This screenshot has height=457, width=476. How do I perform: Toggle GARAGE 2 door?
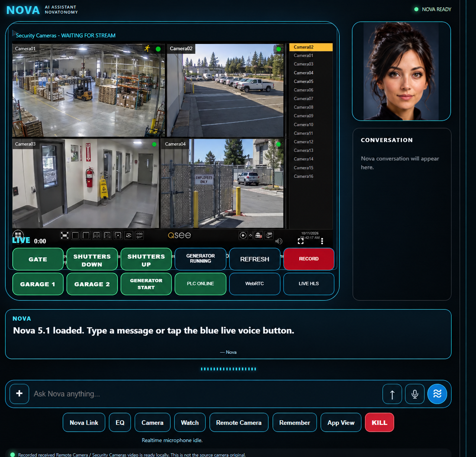point(92,284)
